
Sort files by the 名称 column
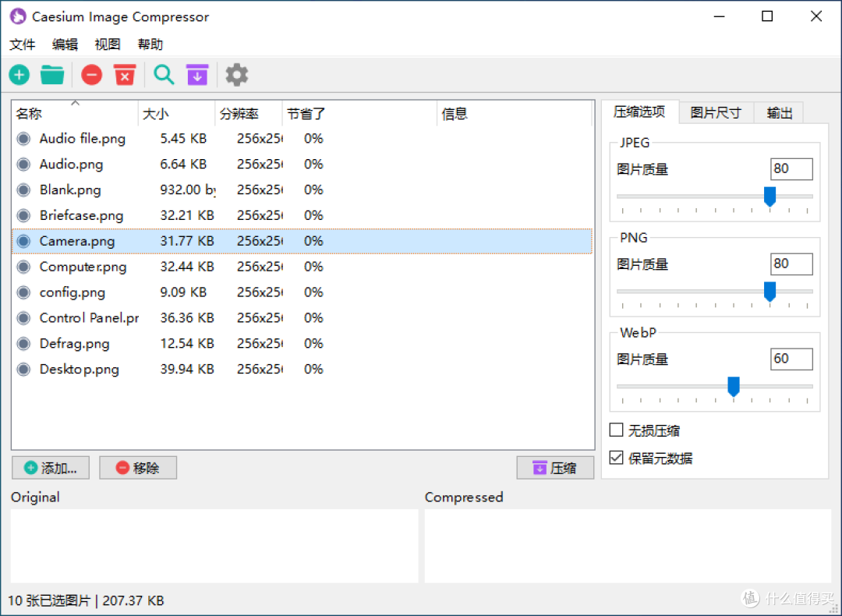click(28, 113)
